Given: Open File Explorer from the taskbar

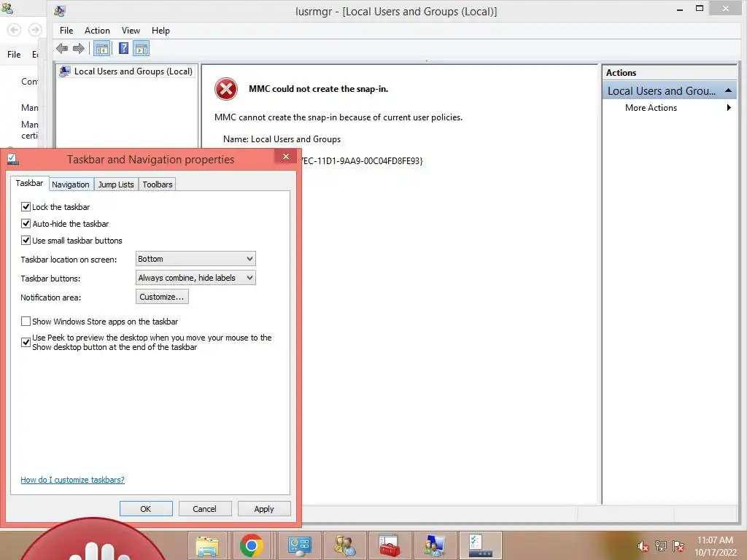Looking at the screenshot, I should point(206,545).
